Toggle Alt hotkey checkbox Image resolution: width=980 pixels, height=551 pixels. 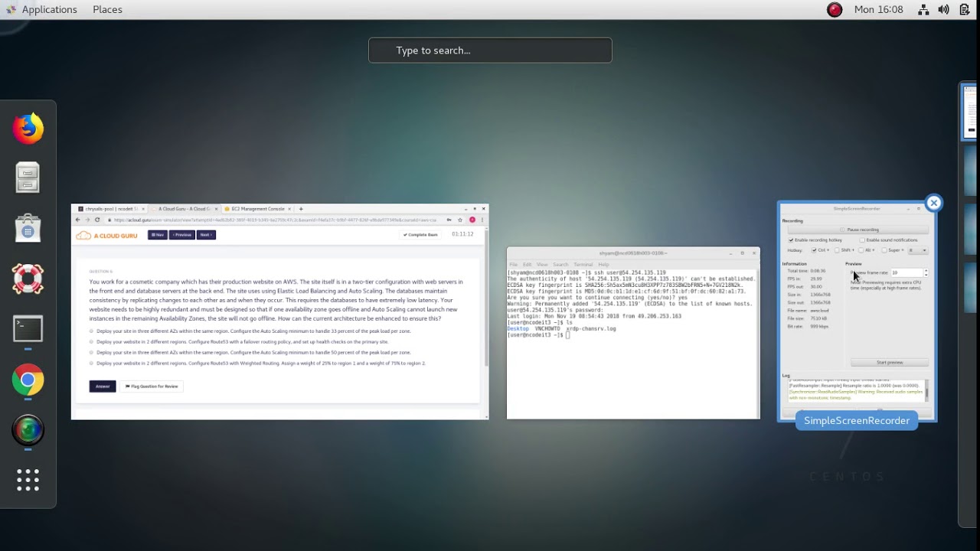[x=861, y=250]
